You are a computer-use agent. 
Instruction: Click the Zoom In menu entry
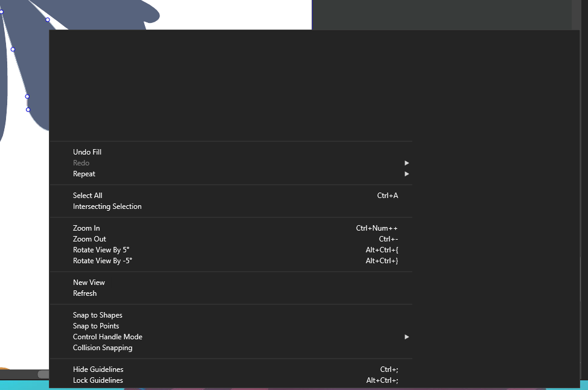point(87,228)
